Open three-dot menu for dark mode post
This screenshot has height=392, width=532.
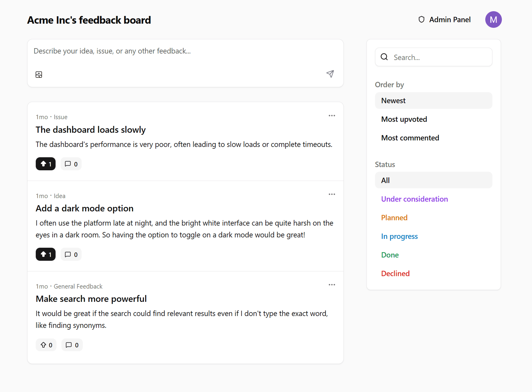[332, 194]
